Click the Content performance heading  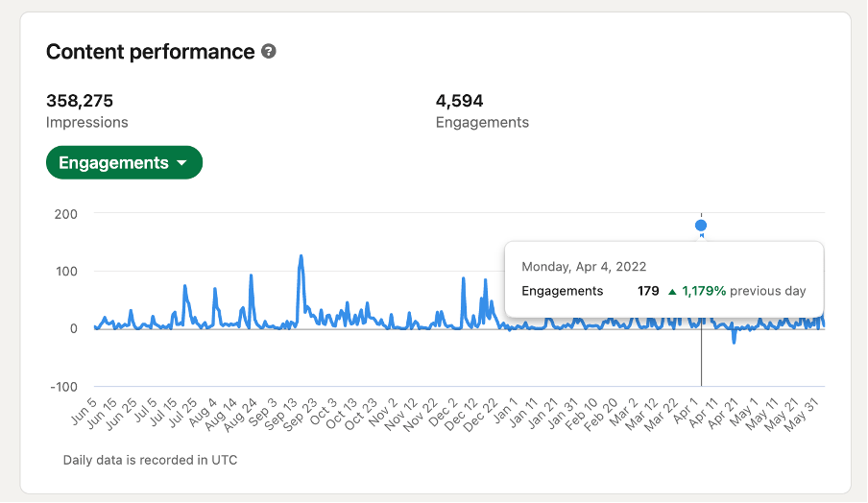tap(151, 52)
